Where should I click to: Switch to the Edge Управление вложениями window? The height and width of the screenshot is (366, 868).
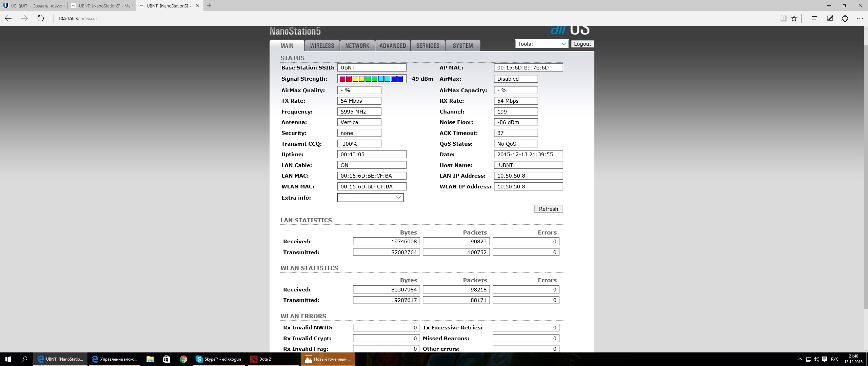coord(115,359)
